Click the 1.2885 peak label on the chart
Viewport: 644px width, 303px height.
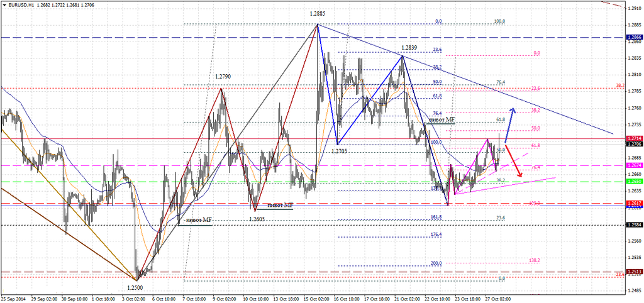318,14
